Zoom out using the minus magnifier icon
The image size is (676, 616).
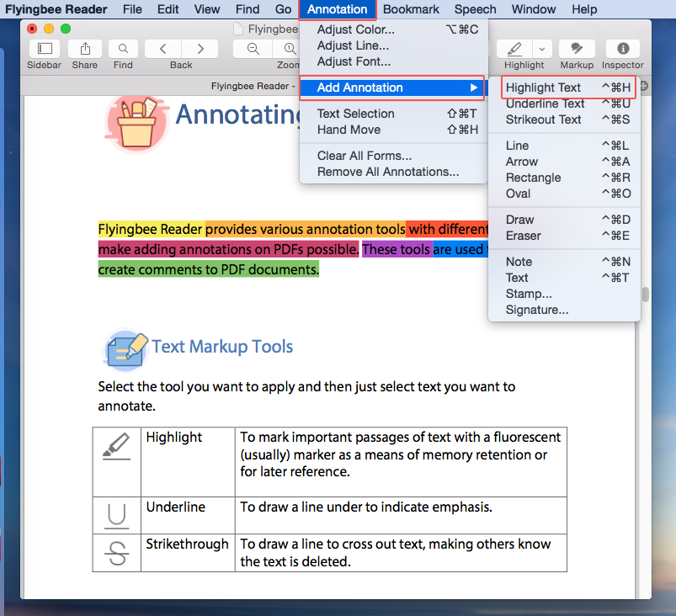(253, 49)
